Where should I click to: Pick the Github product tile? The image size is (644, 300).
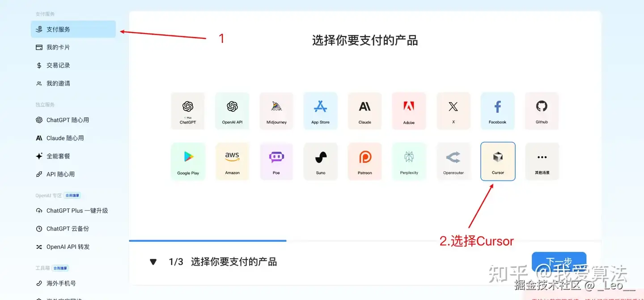542,111
